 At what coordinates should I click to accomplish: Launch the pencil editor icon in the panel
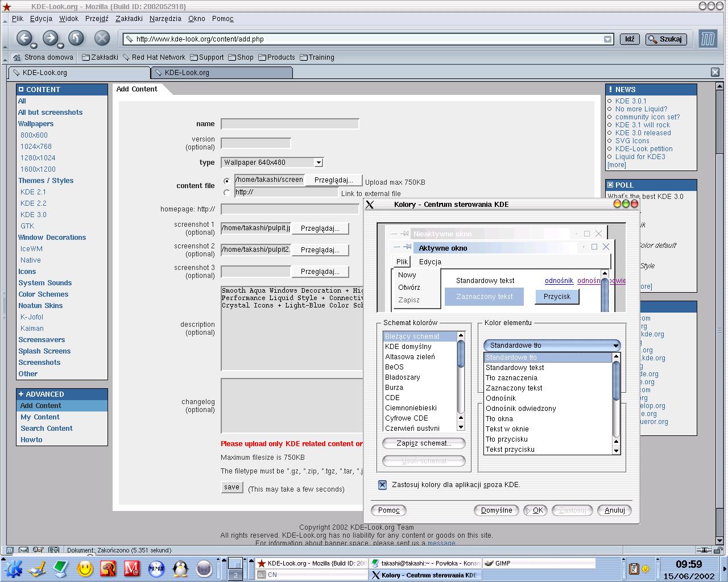(x=37, y=568)
